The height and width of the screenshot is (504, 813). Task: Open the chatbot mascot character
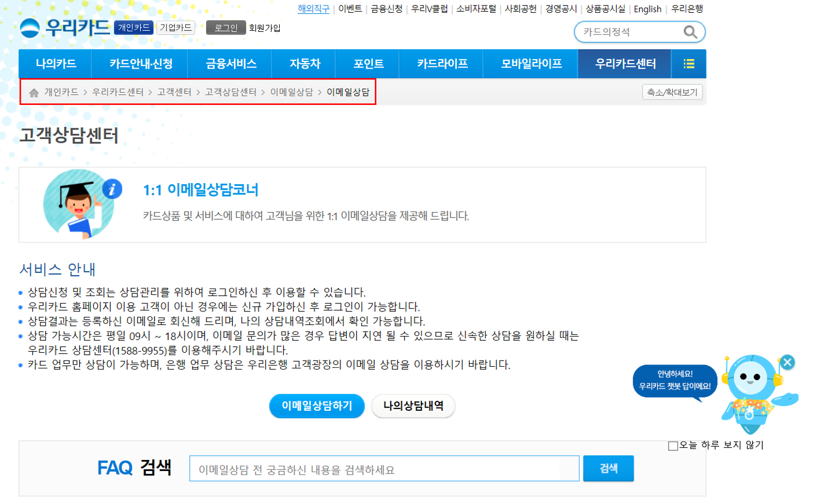(x=752, y=393)
